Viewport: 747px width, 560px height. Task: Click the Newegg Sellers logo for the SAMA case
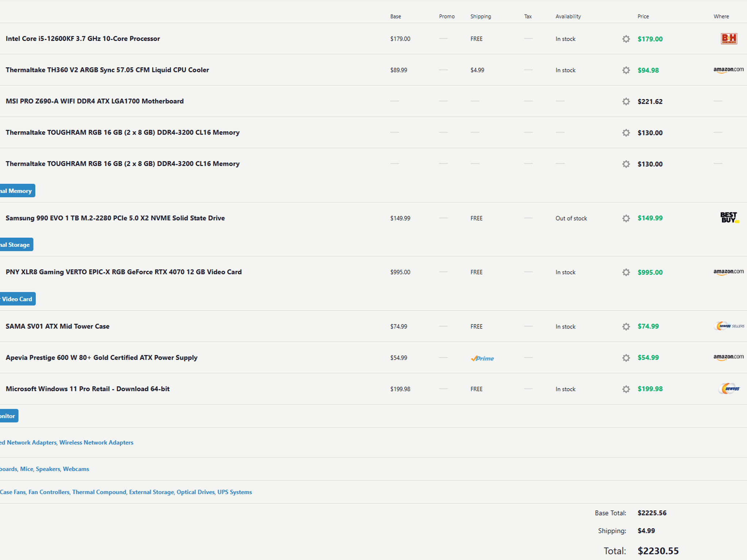[x=729, y=326]
